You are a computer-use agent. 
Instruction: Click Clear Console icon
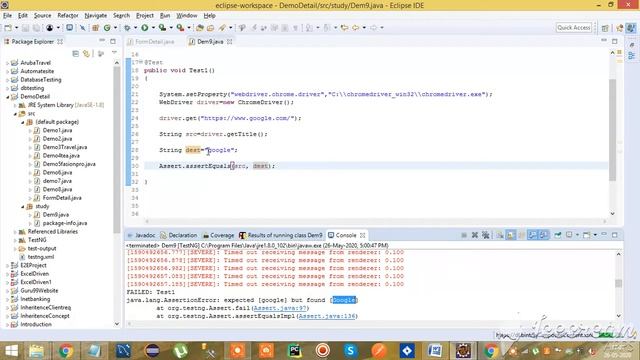pos(500,235)
